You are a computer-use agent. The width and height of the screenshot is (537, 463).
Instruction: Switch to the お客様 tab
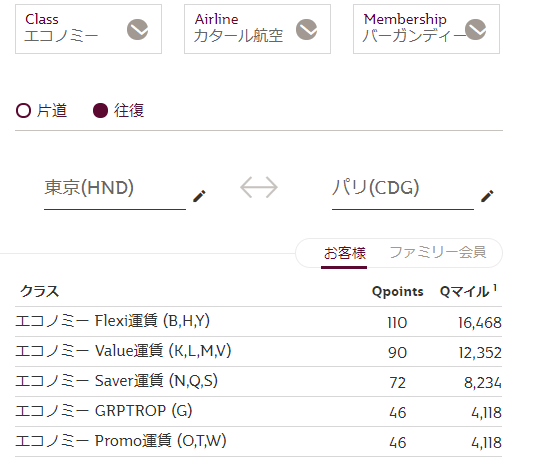[x=344, y=253]
